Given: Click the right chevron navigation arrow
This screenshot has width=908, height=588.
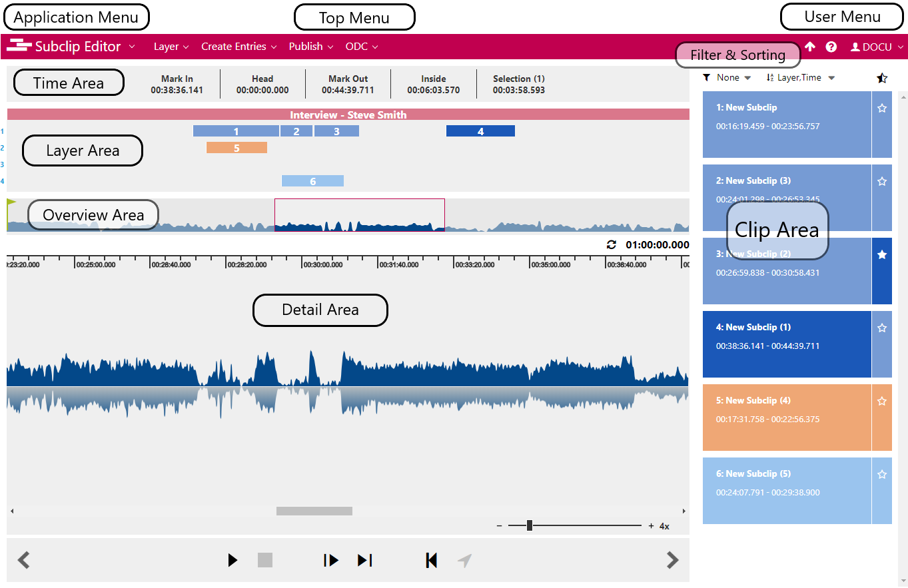Looking at the screenshot, I should [673, 560].
